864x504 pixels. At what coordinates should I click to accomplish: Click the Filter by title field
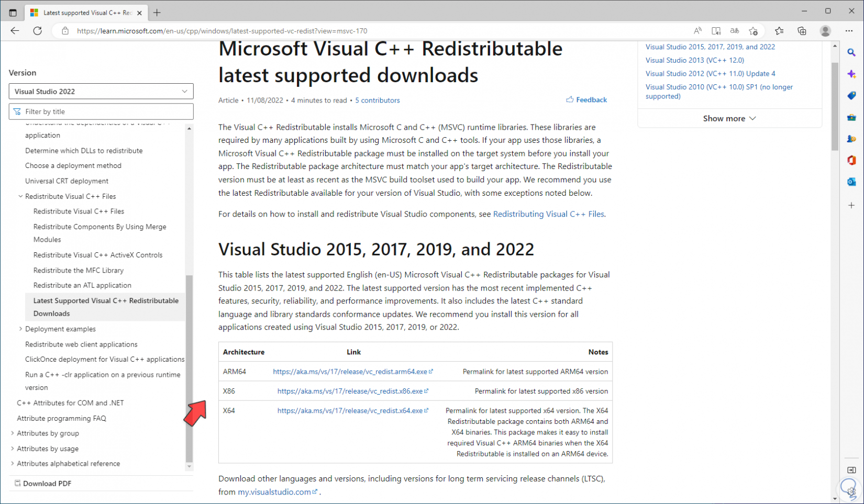click(x=101, y=111)
